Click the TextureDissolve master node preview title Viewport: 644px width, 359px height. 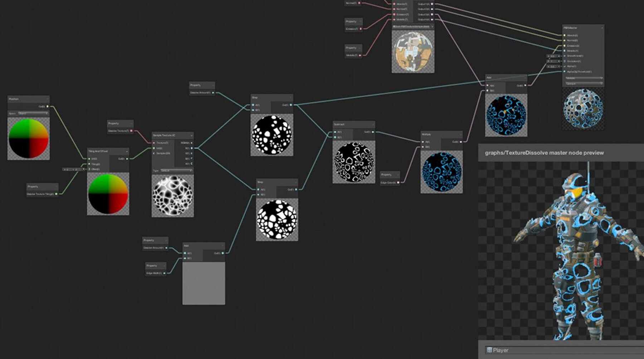[x=545, y=153]
